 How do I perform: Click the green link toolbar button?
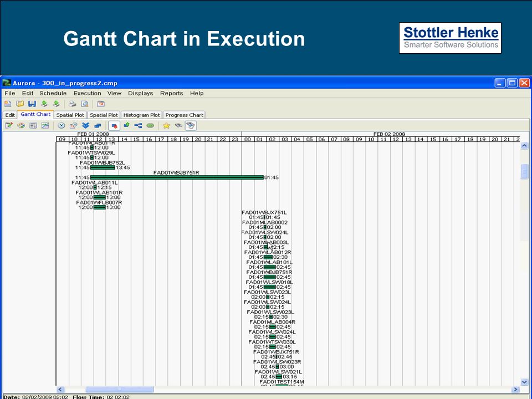pyautogui.click(x=150, y=126)
